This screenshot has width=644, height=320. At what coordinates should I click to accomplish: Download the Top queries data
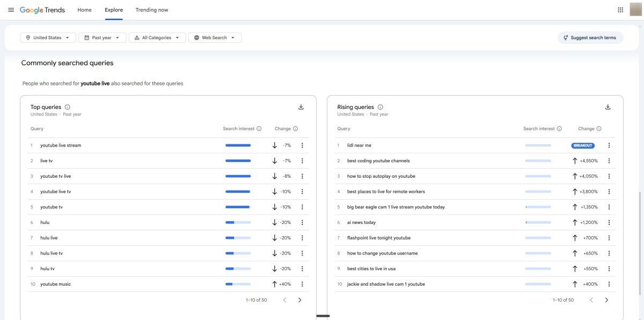pyautogui.click(x=301, y=107)
